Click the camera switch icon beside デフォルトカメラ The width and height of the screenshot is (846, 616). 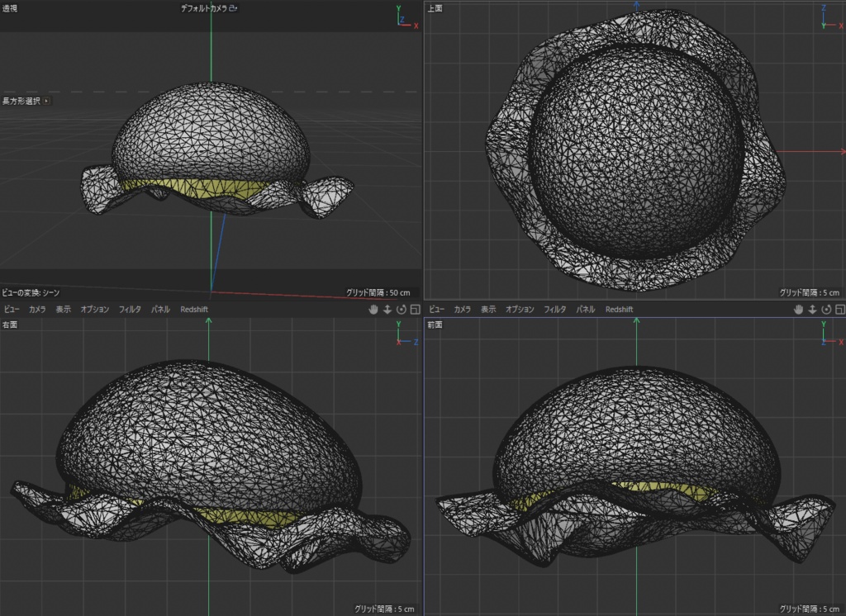(x=233, y=8)
